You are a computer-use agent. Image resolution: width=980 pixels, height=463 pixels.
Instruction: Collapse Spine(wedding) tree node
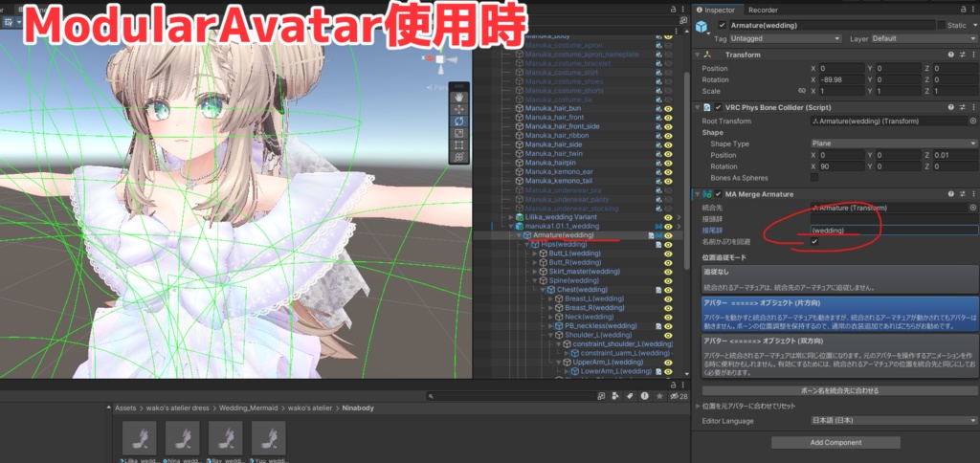tap(534, 280)
